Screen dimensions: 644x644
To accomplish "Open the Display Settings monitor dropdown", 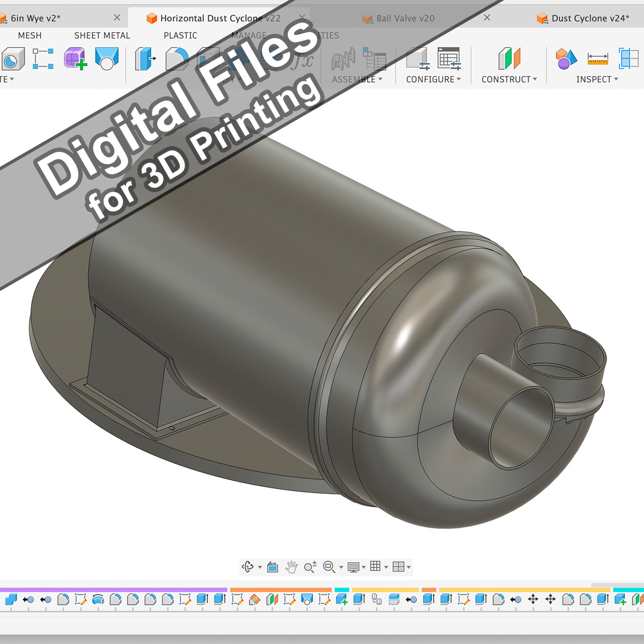I will [356, 567].
